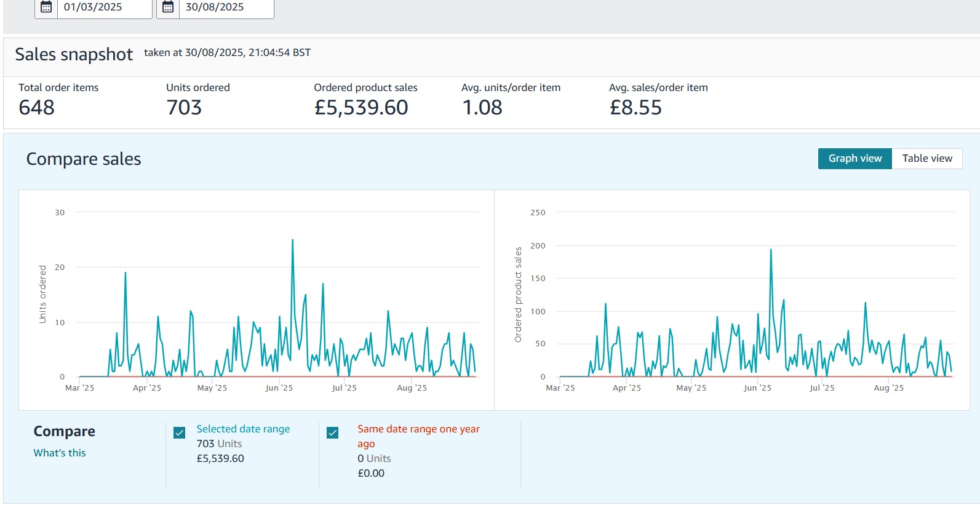Click the Selected date range label
Screen dimensions: 980x505
[243, 429]
